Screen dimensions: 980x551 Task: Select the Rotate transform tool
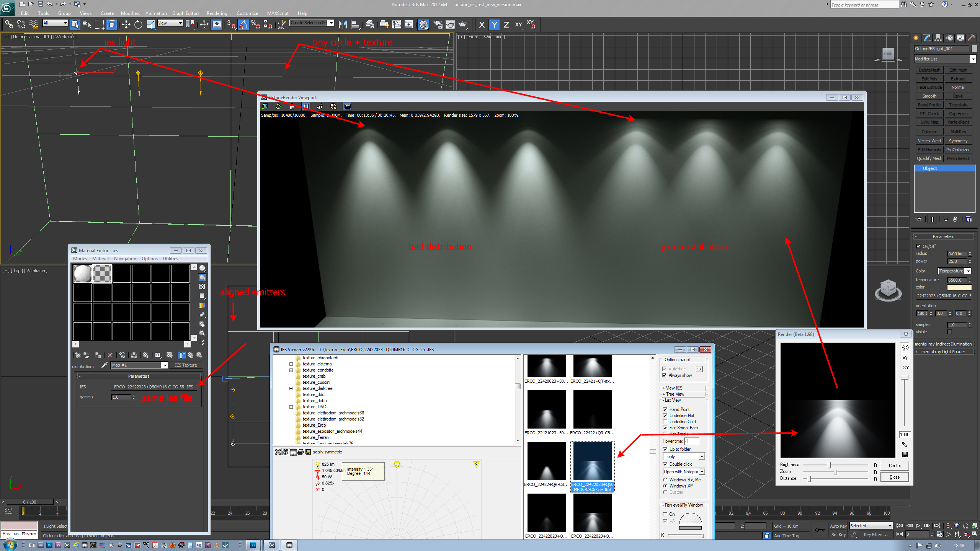(x=138, y=24)
